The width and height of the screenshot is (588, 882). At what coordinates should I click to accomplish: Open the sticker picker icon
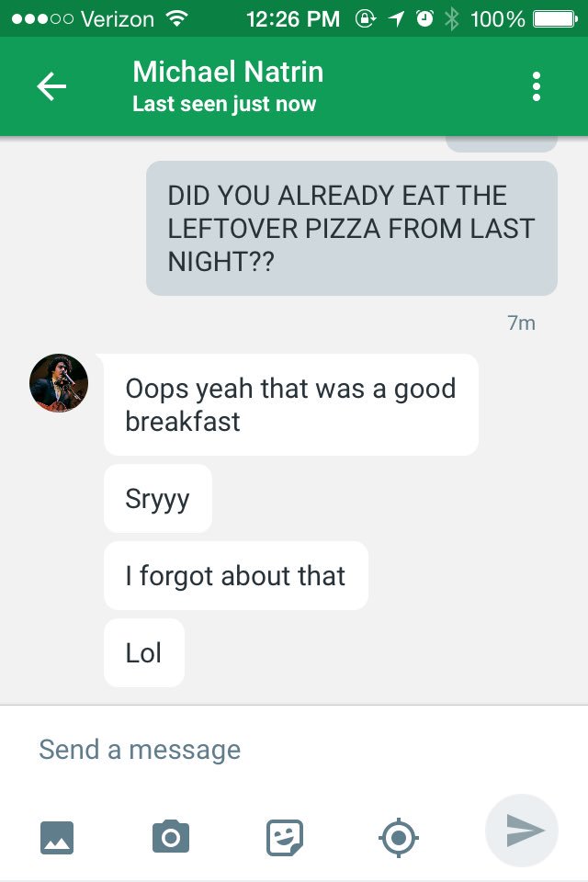pyautogui.click(x=285, y=837)
